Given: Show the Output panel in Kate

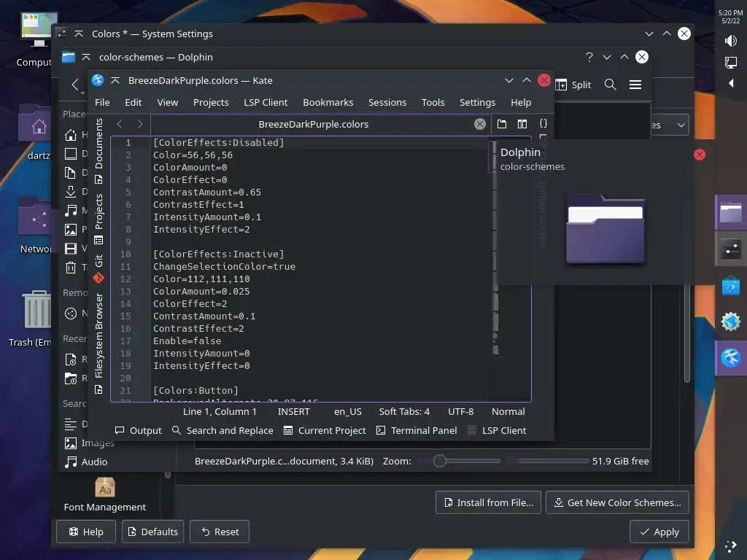Looking at the screenshot, I should (x=138, y=430).
